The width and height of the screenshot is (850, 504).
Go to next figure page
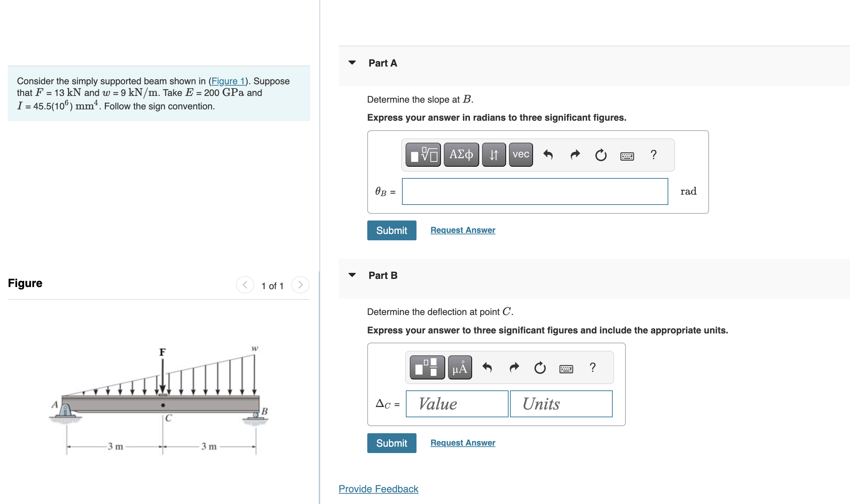pyautogui.click(x=300, y=285)
